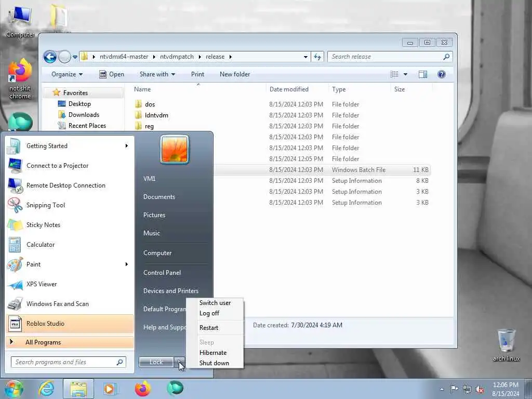This screenshot has width=532, height=399.
Task: Select Log off in power menu
Action: 215,313
